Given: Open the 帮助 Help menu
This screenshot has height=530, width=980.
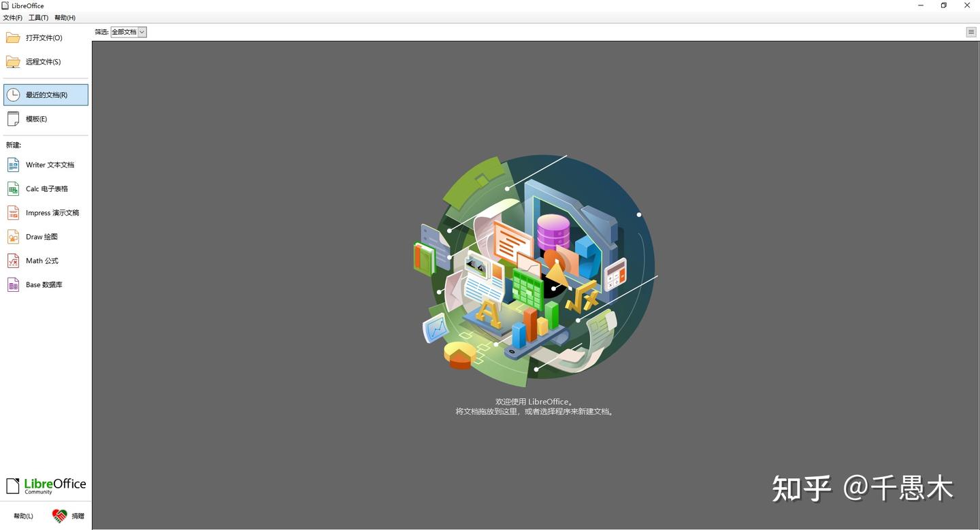Looking at the screenshot, I should point(64,17).
